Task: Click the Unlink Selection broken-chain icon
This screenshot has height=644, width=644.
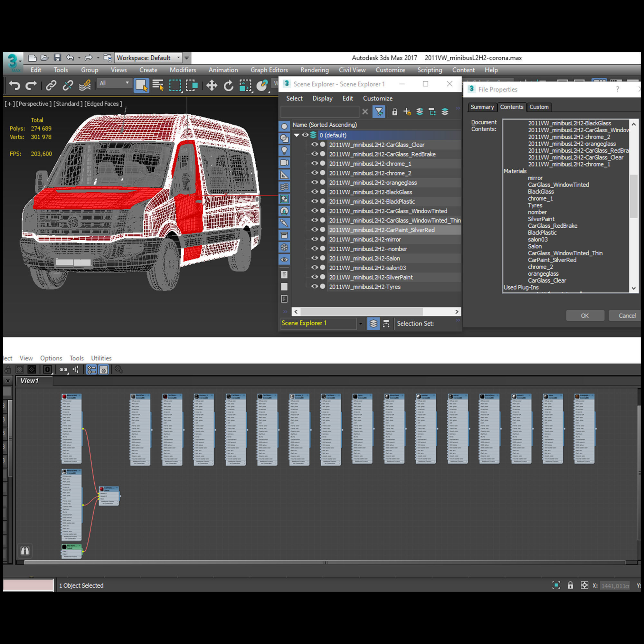Action: coord(68,85)
